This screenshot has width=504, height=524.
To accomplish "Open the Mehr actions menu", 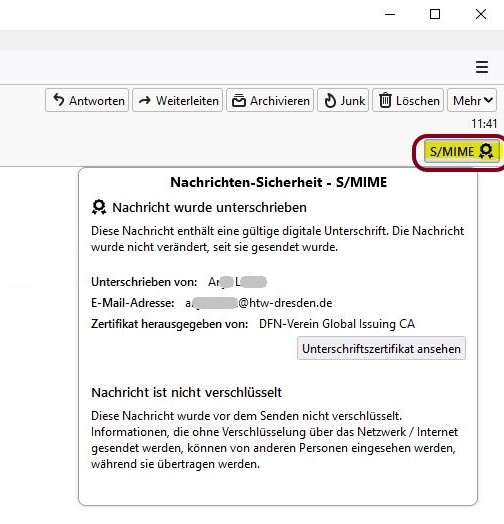I will click(472, 100).
